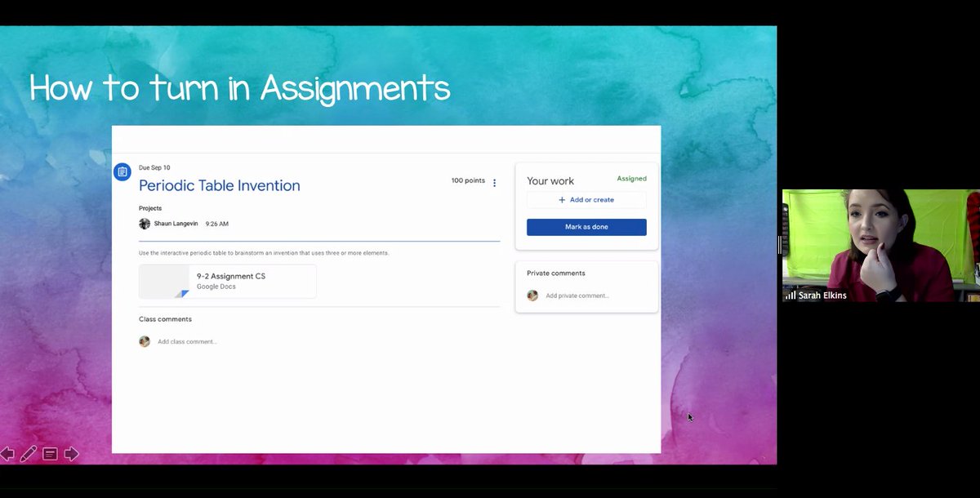The width and height of the screenshot is (980, 498).
Task: Click avatar next to Add class comment
Action: click(145, 341)
